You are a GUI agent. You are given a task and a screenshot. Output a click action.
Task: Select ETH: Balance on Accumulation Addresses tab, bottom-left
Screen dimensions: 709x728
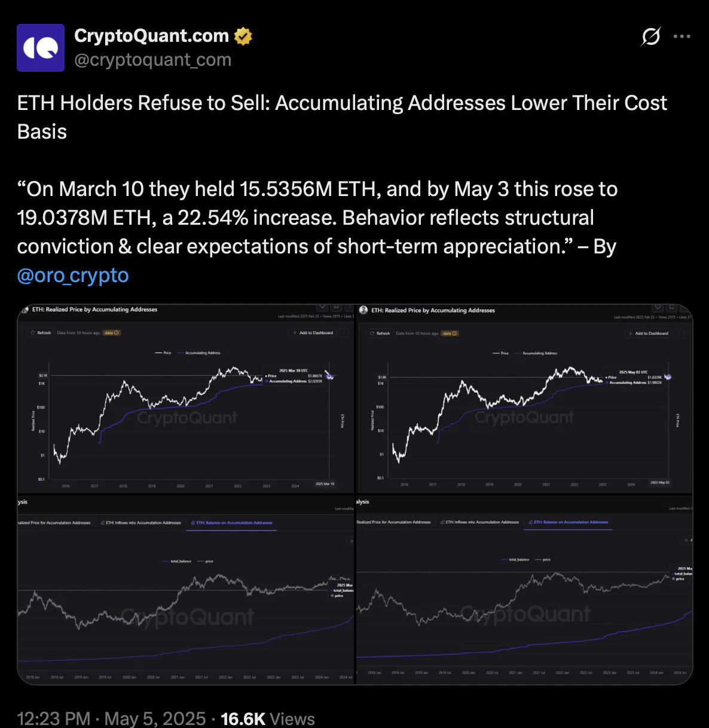232,523
